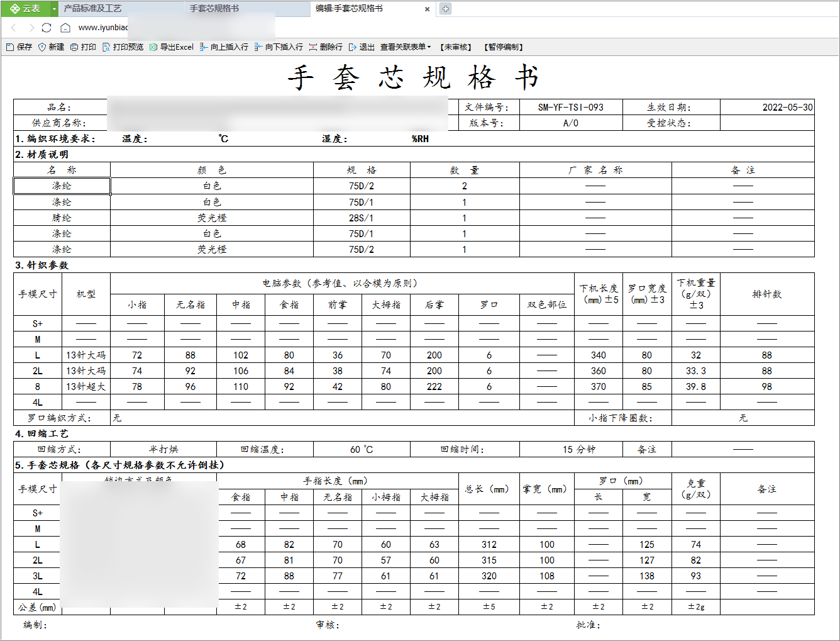840x641 pixels.
Task: Open the 查看关联表单 dropdown
Action: click(406, 47)
